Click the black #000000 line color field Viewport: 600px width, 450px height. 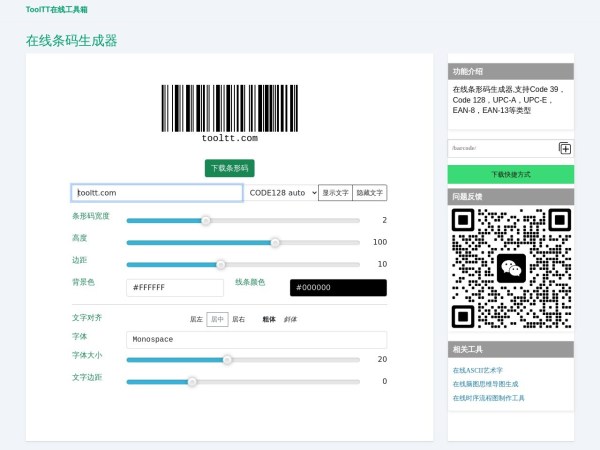point(338,287)
